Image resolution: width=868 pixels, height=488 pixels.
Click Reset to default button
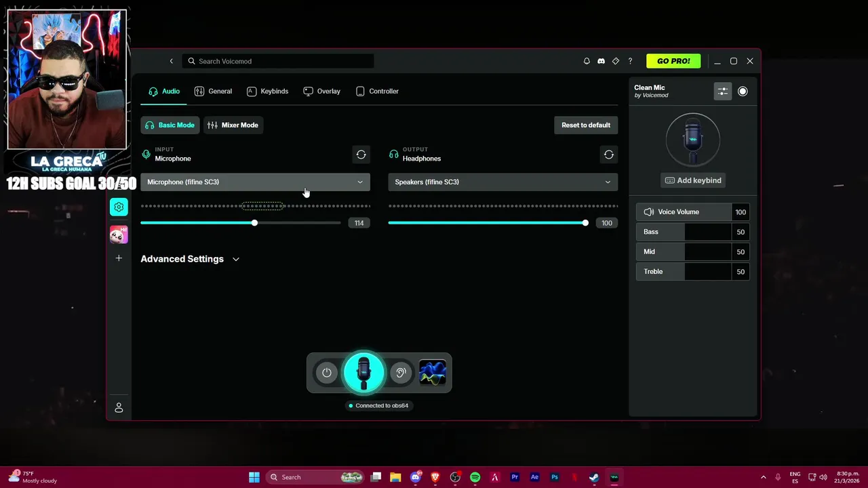(x=586, y=125)
